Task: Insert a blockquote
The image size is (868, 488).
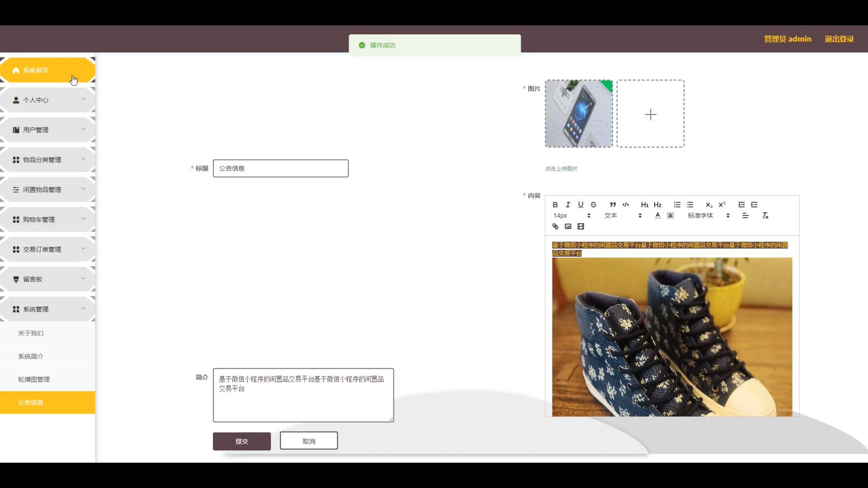Action: click(x=613, y=205)
